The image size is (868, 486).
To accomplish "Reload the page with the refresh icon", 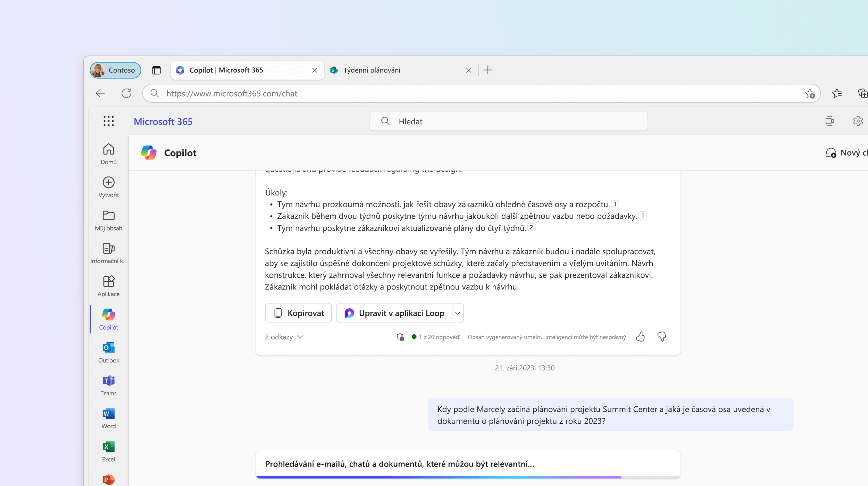I will click(x=126, y=93).
